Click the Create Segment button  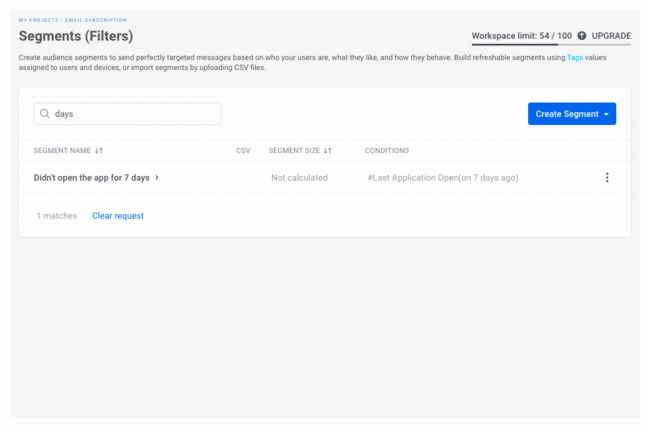pyautogui.click(x=566, y=114)
